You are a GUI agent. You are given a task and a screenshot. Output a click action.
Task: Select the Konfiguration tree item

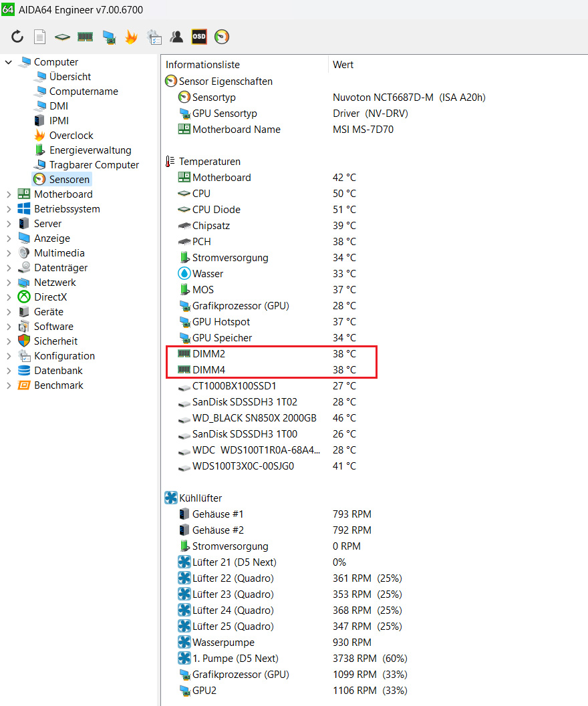[64, 356]
